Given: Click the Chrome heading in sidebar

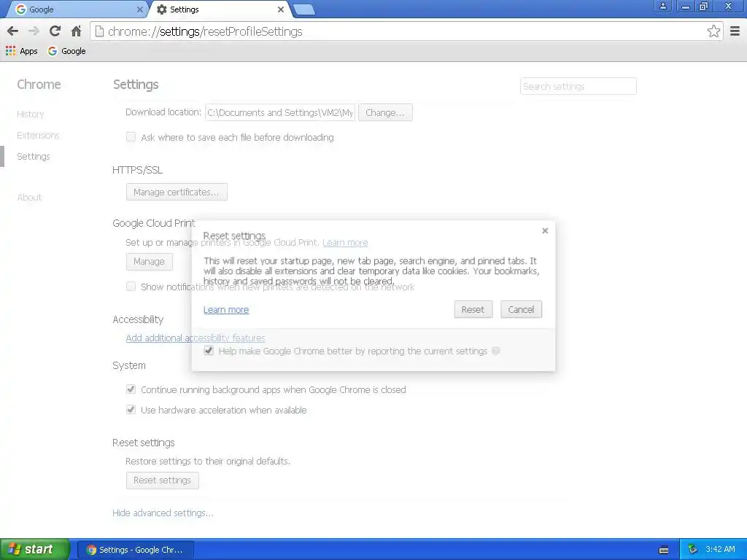Looking at the screenshot, I should [x=39, y=85].
